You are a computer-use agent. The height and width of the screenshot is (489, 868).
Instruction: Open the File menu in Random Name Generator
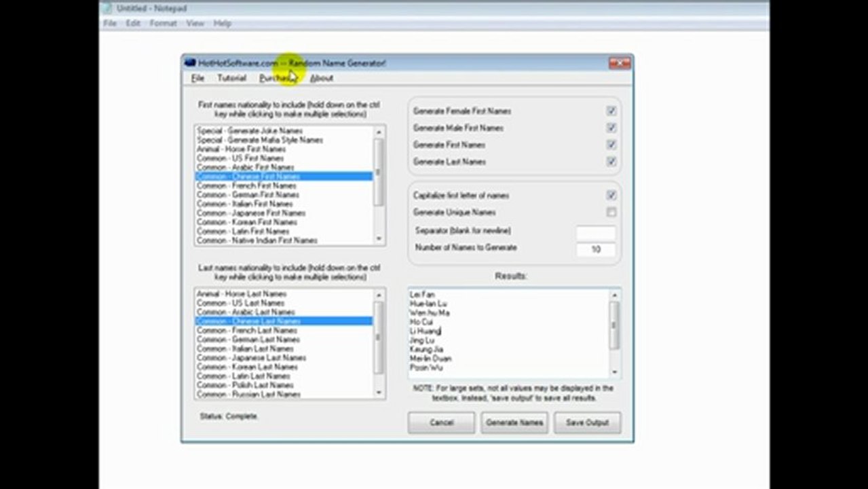click(197, 78)
